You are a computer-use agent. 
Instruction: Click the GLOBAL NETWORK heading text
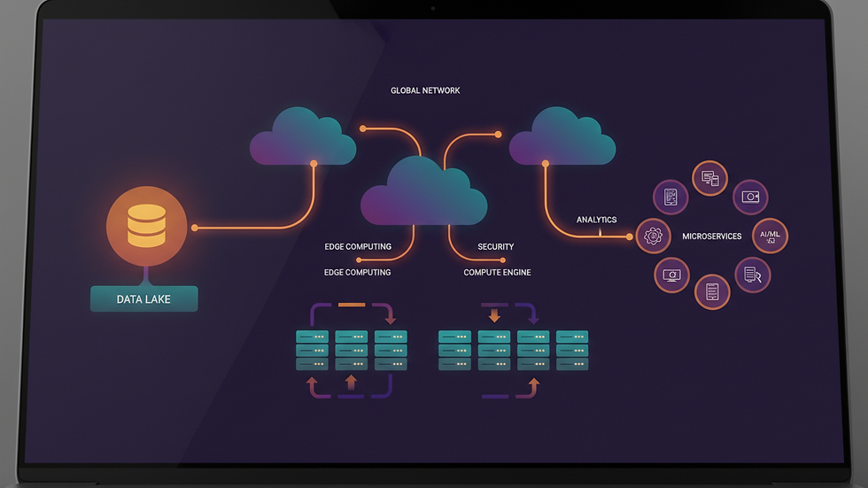(425, 90)
